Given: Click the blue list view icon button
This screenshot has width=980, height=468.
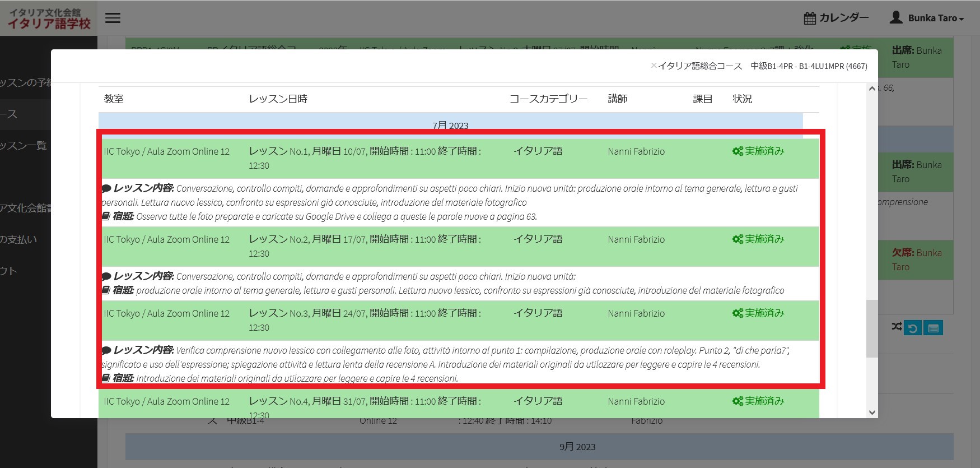Looking at the screenshot, I should tap(933, 328).
